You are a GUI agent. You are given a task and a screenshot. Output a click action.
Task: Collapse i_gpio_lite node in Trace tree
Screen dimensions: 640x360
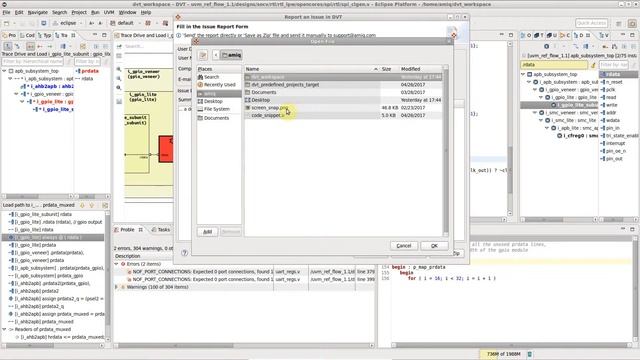point(22,102)
